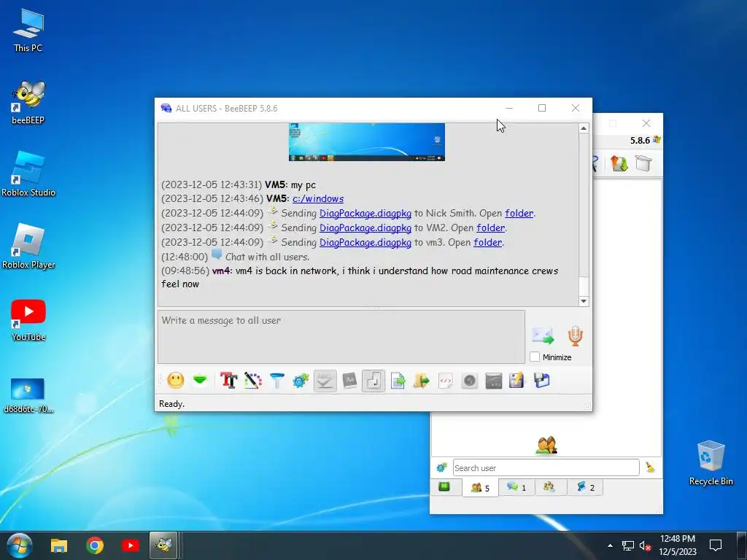The image size is (747, 560).
Task: Click the notebook with pencil icon in chat toolbar
Action: pyautogui.click(x=517, y=381)
